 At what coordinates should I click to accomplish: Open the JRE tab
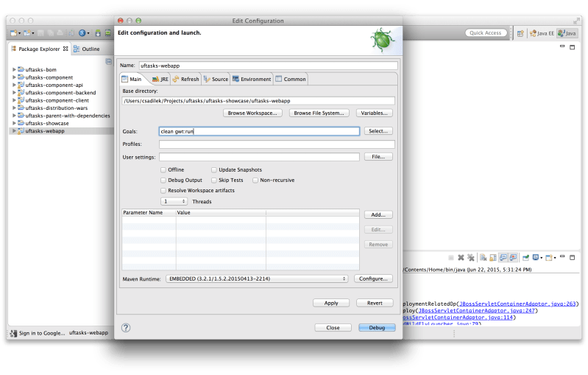[160, 80]
